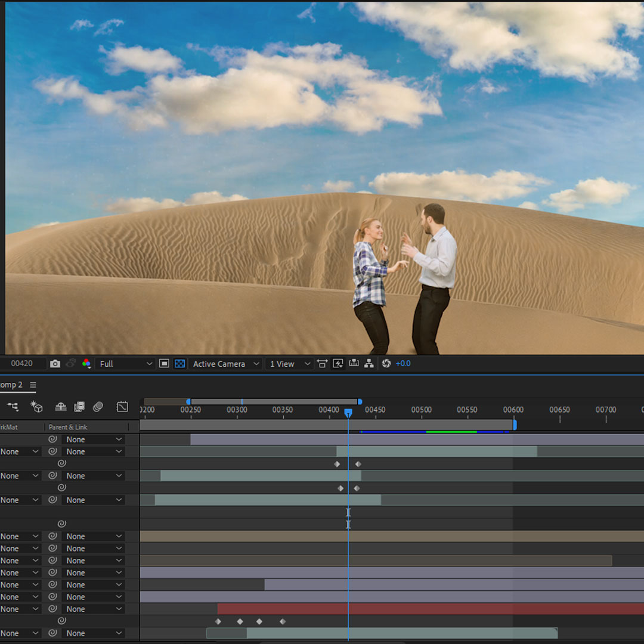Switch to the Comp 2 tab
The image size is (644, 644).
[x=9, y=385]
